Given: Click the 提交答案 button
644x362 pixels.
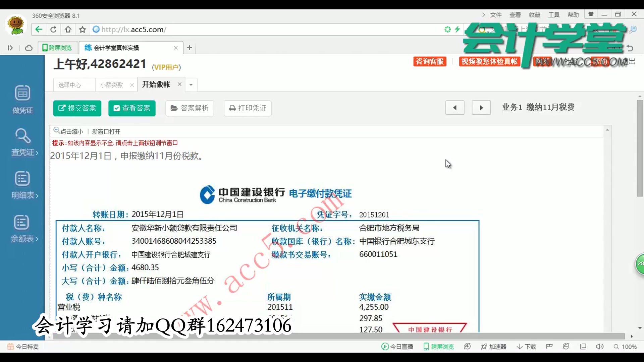Looking at the screenshot, I should 77,108.
